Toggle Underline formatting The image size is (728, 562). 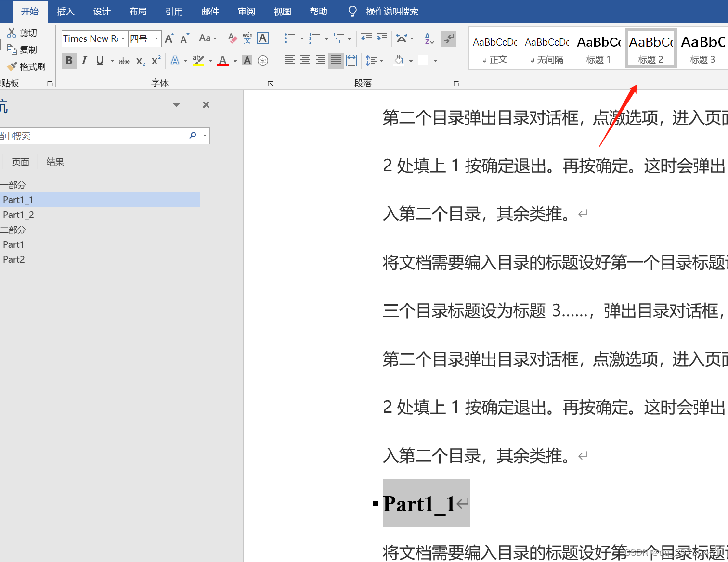(x=100, y=61)
